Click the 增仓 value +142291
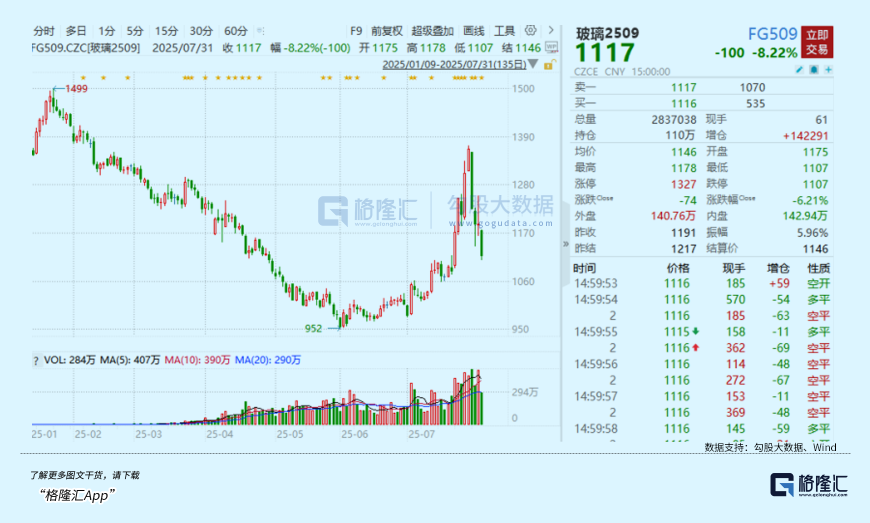Viewport: 870px width, 523px height. (805, 136)
